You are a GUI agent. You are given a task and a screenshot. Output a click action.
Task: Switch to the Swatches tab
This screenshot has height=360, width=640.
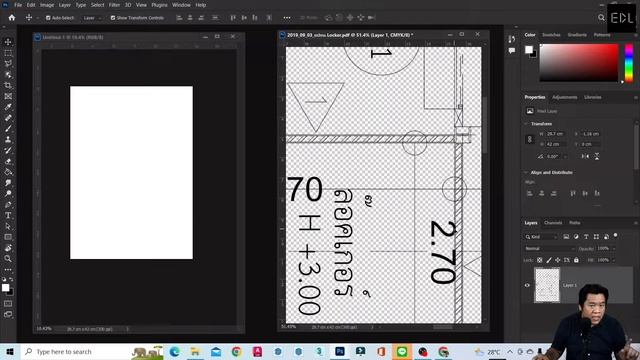(x=551, y=35)
